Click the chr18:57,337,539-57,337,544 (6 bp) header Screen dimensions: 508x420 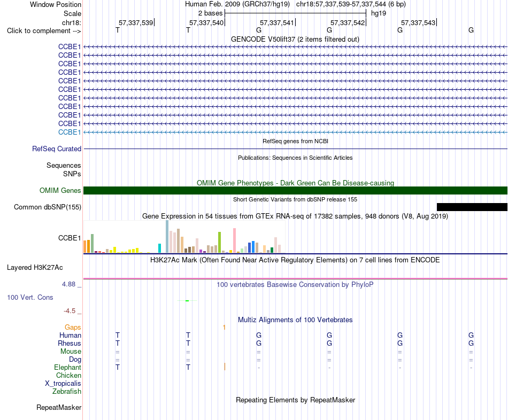[351, 4]
